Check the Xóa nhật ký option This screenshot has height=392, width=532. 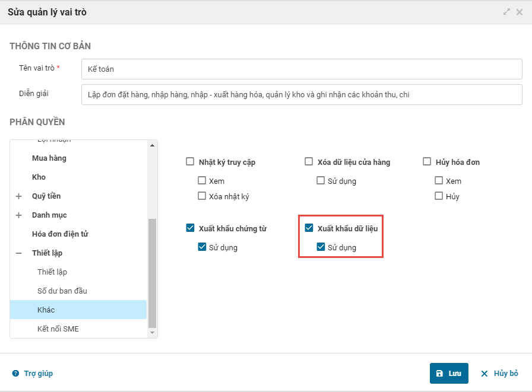pyautogui.click(x=202, y=196)
